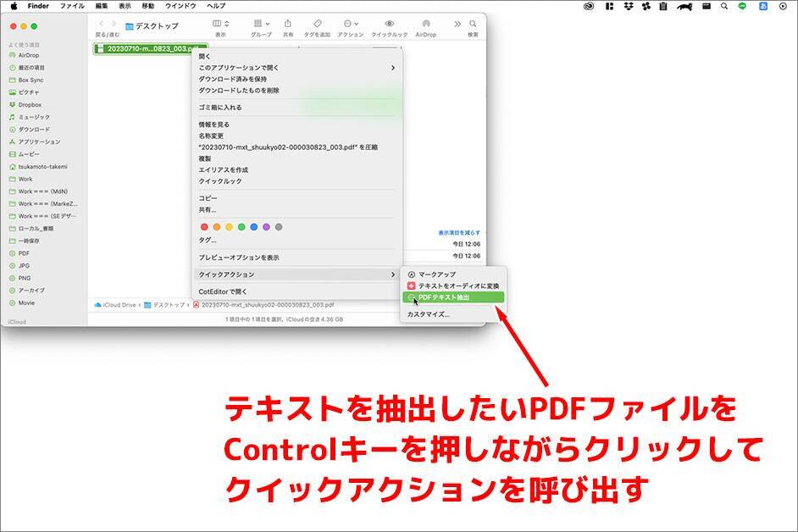Click the 検索 magnifier in Finder toolbar
798x532 pixels.
(x=473, y=24)
